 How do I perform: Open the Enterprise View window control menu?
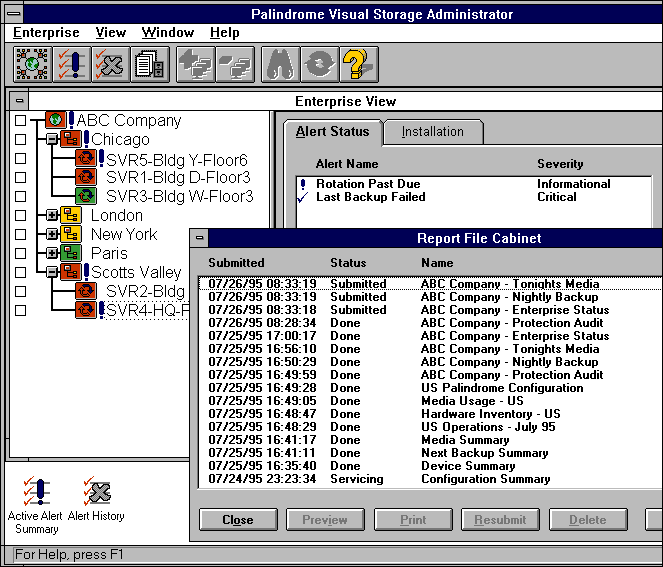click(19, 101)
